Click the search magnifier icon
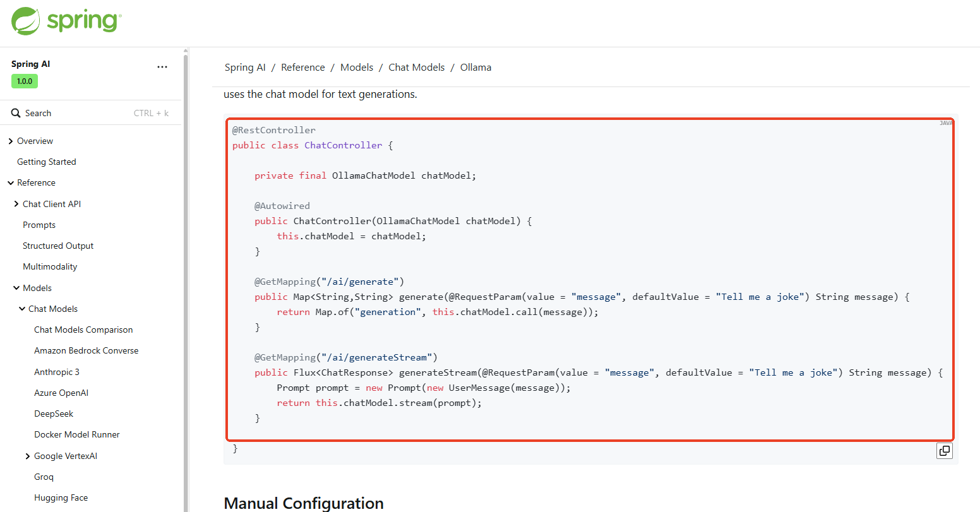The width and height of the screenshot is (980, 512). pyautogui.click(x=16, y=113)
